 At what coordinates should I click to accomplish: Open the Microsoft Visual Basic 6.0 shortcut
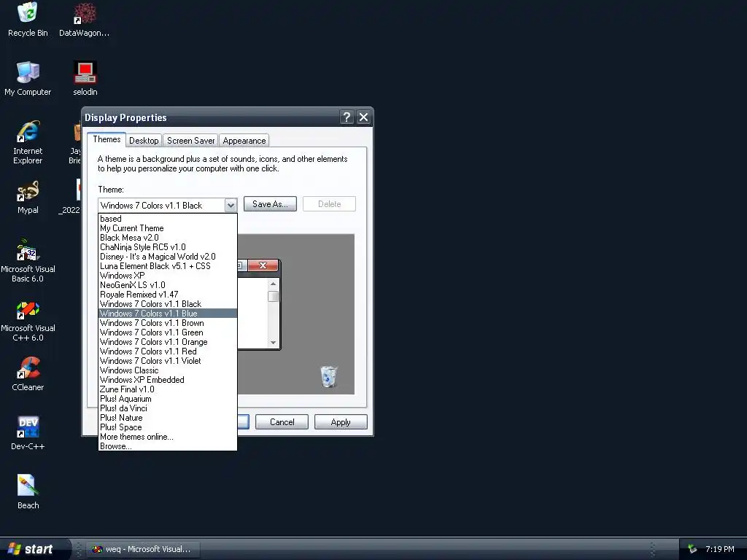28,260
